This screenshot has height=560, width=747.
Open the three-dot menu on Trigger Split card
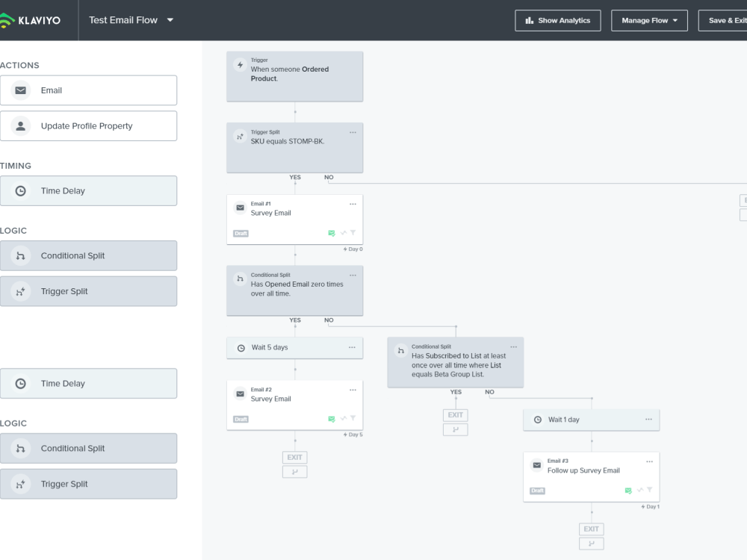tap(353, 132)
